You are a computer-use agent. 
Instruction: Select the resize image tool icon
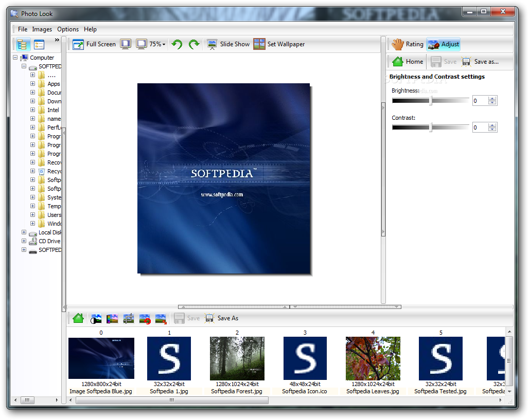[x=161, y=318]
